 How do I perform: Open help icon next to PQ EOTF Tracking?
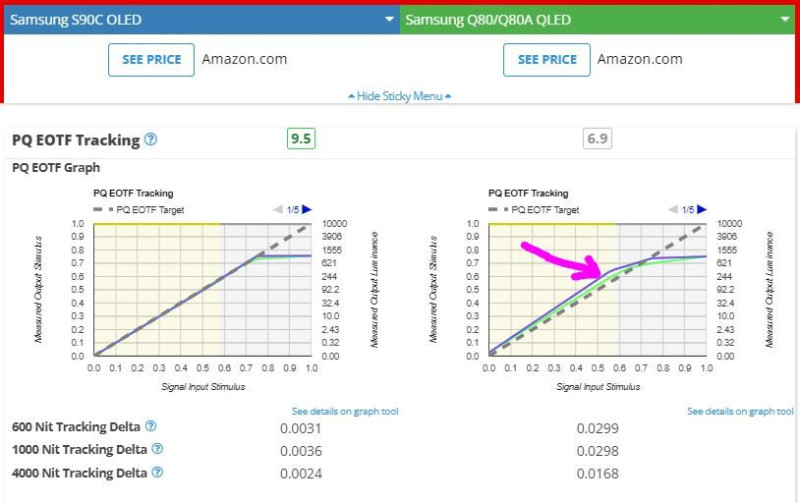[151, 139]
